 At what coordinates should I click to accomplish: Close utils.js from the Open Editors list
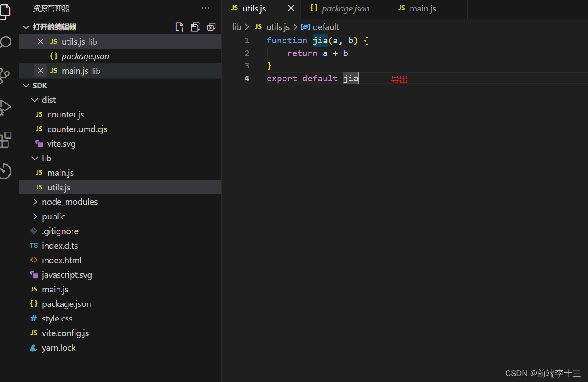pyautogui.click(x=40, y=41)
